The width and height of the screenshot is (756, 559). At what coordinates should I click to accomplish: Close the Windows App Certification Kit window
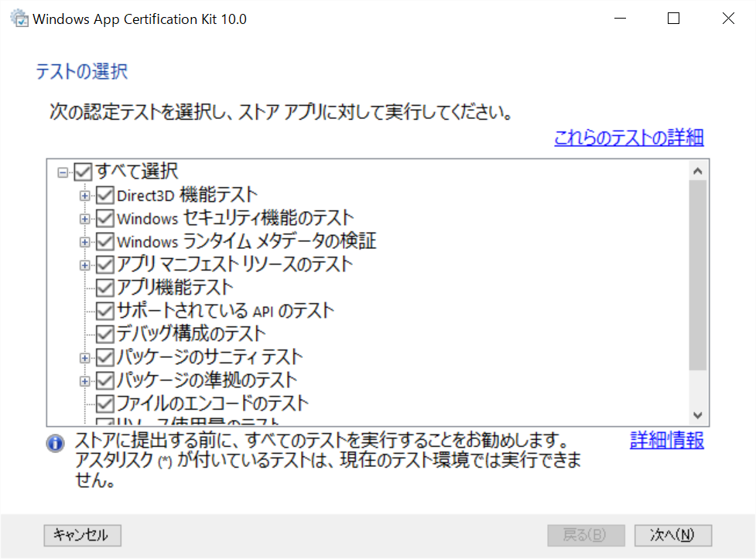coord(728,19)
